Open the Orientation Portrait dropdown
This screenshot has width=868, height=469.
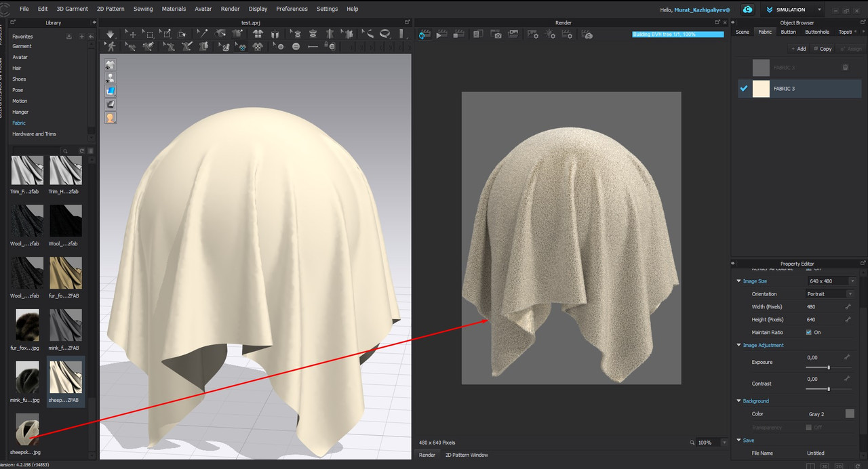pos(830,293)
